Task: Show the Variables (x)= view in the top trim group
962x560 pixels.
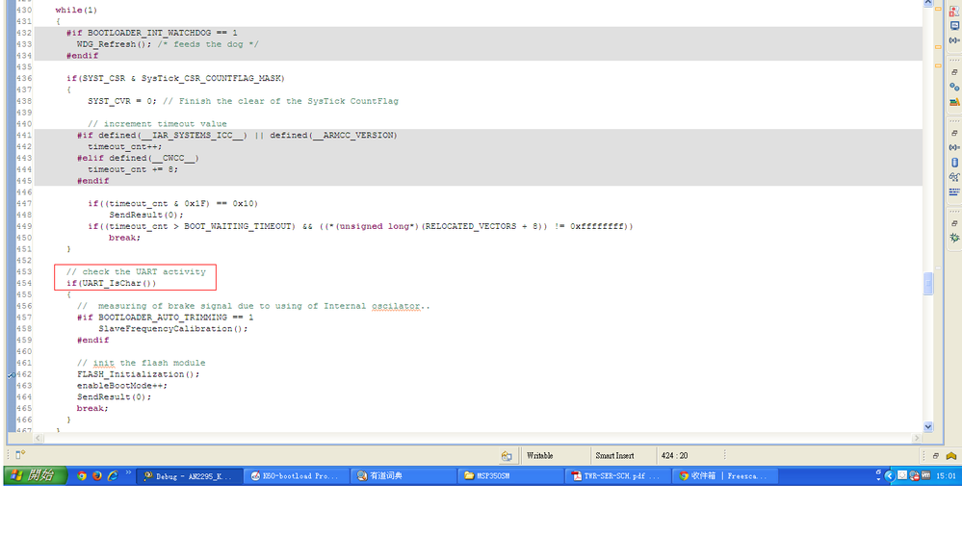Action: (954, 40)
